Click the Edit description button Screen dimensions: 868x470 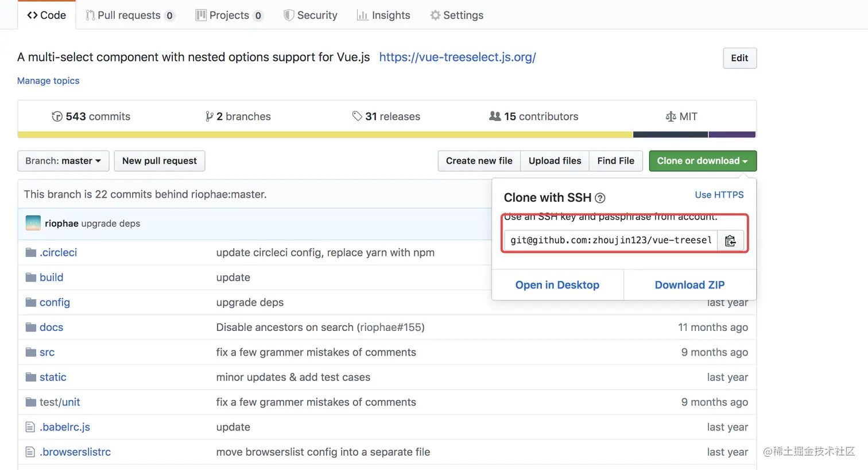point(739,58)
